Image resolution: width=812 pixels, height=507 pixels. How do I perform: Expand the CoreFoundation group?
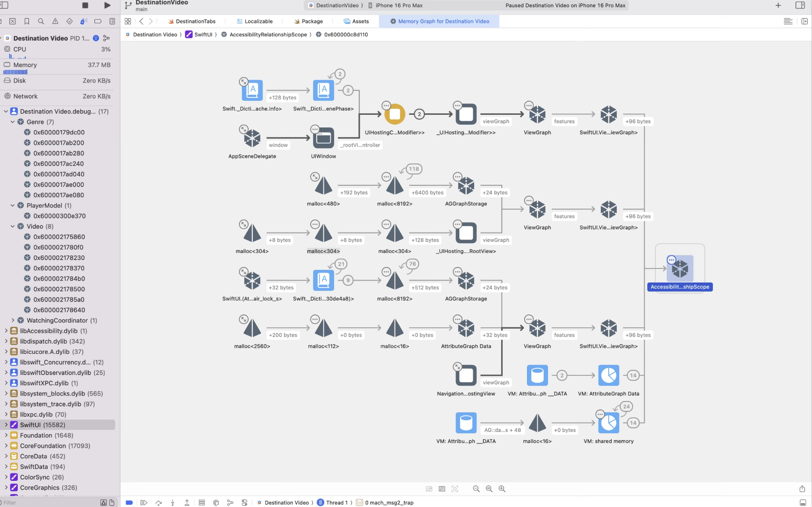click(6, 446)
